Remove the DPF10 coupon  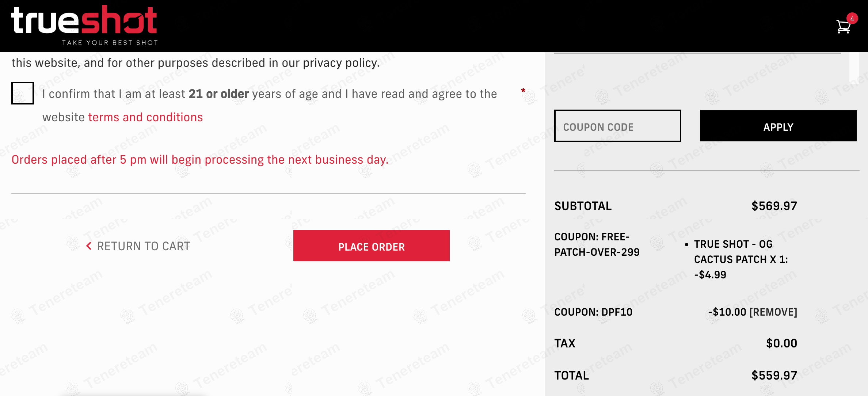click(x=773, y=312)
